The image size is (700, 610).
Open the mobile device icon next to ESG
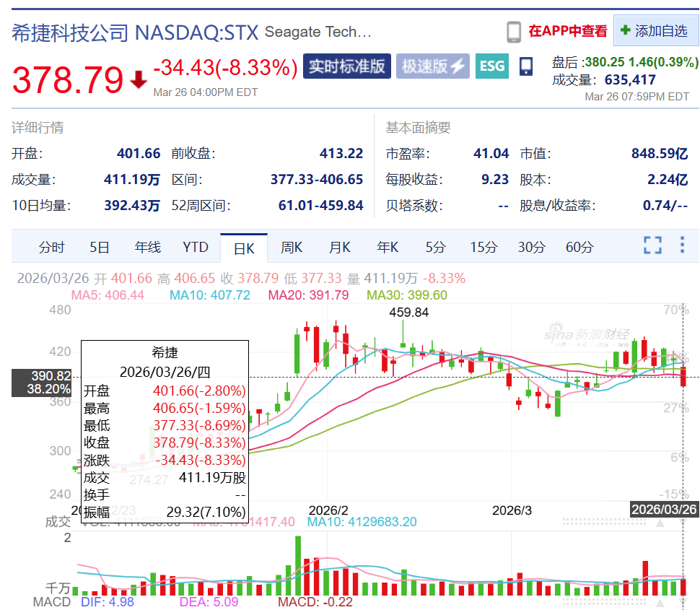(526, 66)
